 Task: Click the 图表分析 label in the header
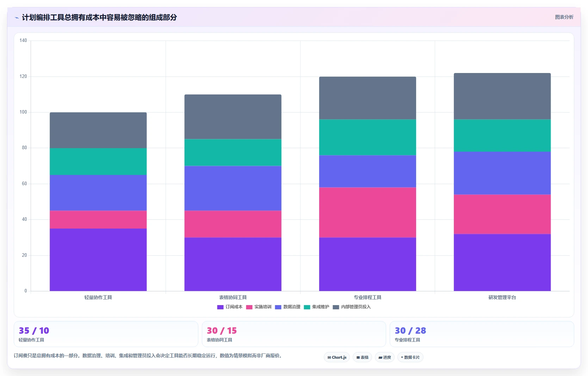point(564,17)
